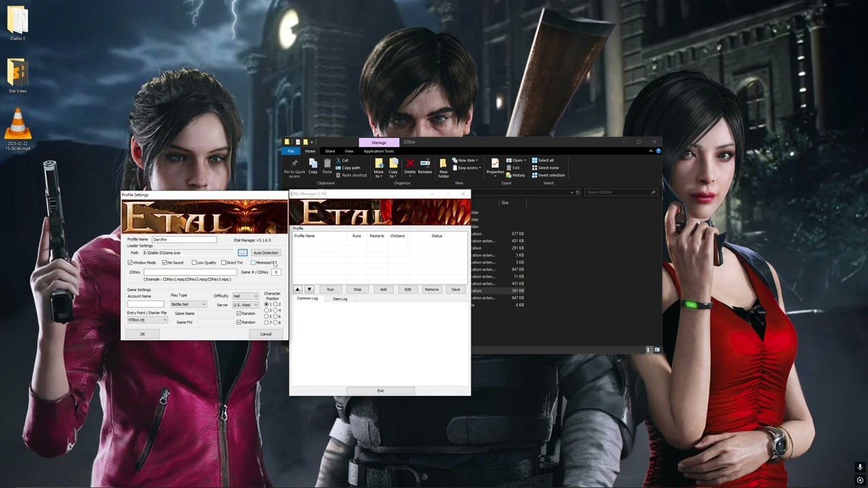Expand the Play Type Battle.Net dropdown
The image size is (868, 488).
pos(189,304)
